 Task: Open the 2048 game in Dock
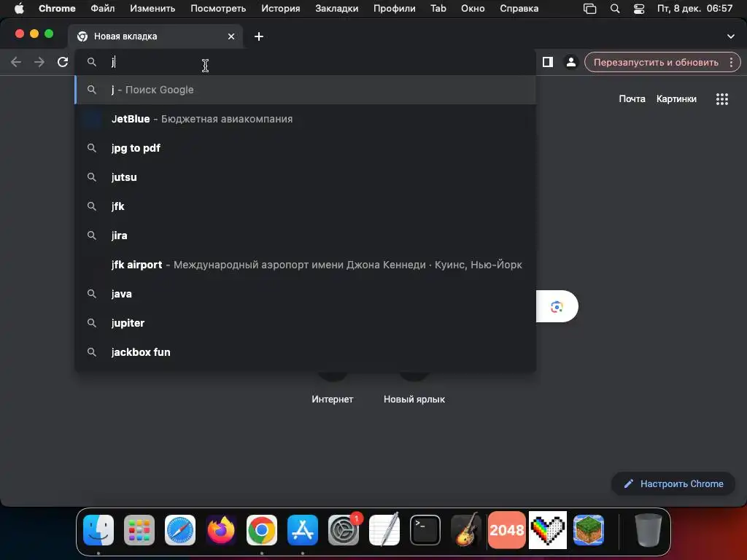[x=506, y=529]
